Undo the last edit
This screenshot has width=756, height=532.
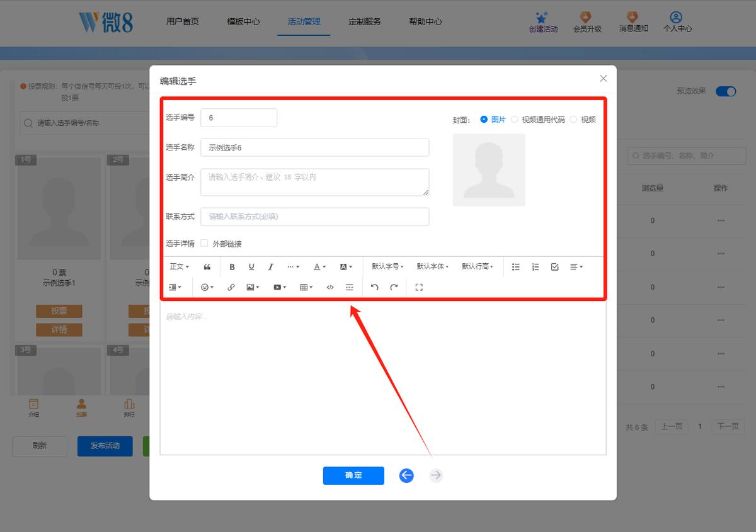pos(375,287)
